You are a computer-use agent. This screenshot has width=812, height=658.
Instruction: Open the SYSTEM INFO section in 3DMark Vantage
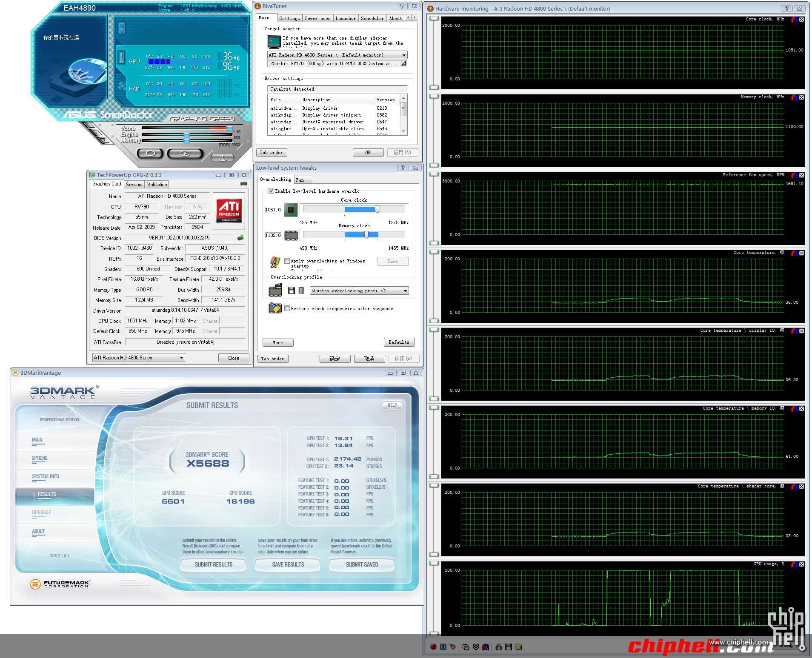tap(45, 476)
